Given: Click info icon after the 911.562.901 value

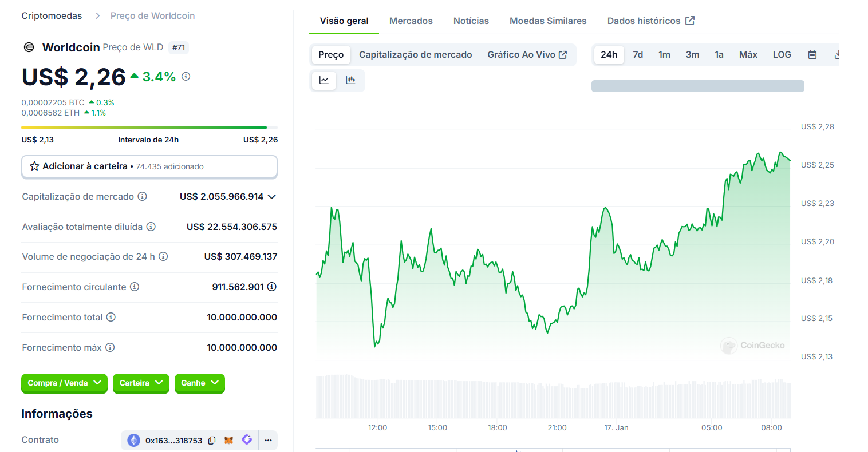Looking at the screenshot, I should [x=272, y=287].
